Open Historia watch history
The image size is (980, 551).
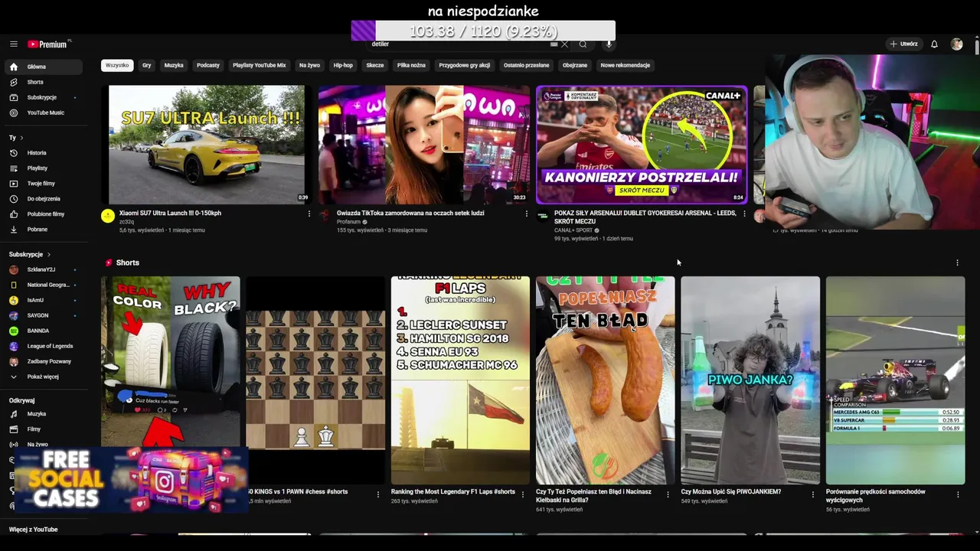point(43,153)
